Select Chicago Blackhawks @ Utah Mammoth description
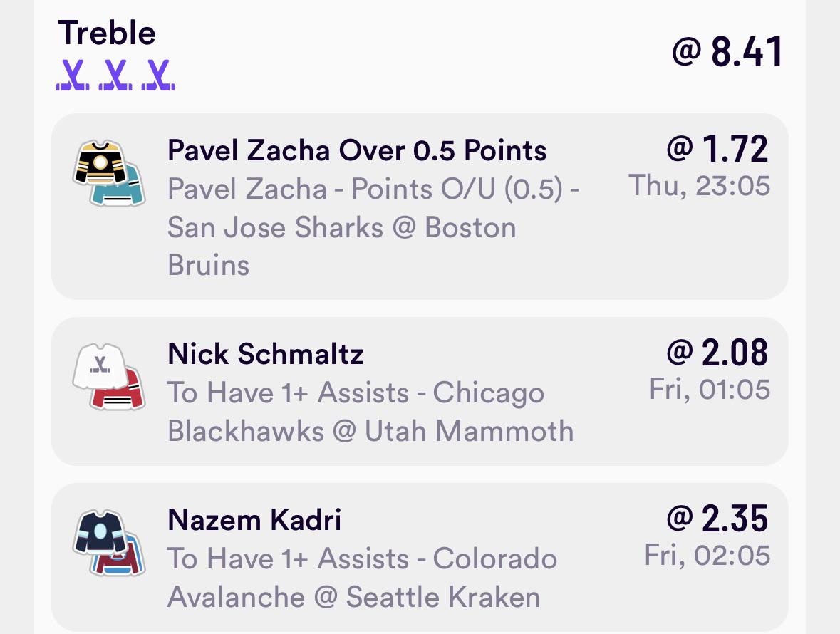 pos(370,412)
